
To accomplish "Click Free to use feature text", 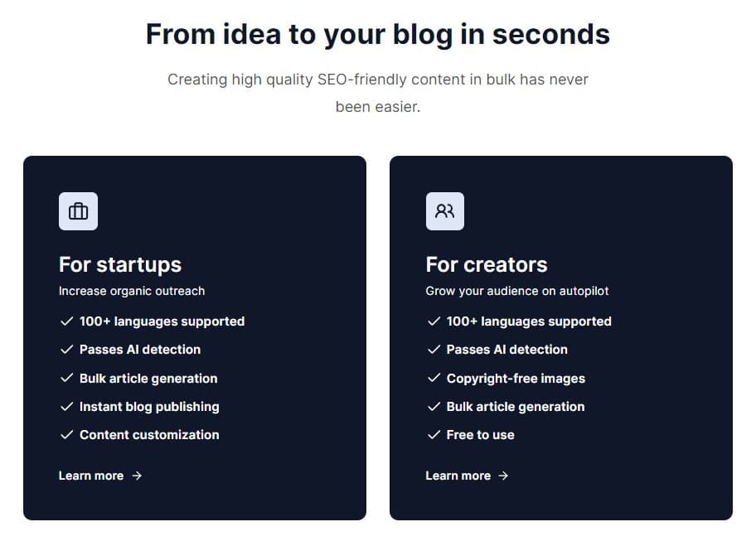I will (480, 435).
